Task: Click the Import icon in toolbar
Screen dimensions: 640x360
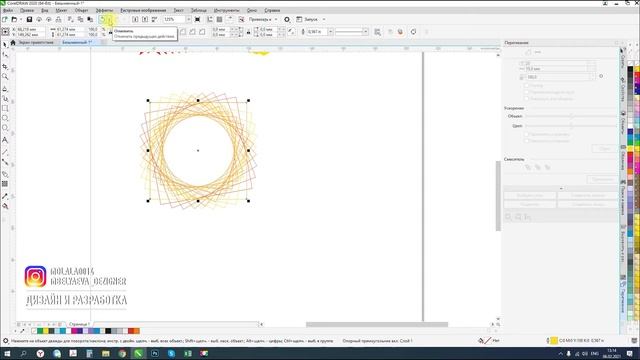Action: point(135,19)
